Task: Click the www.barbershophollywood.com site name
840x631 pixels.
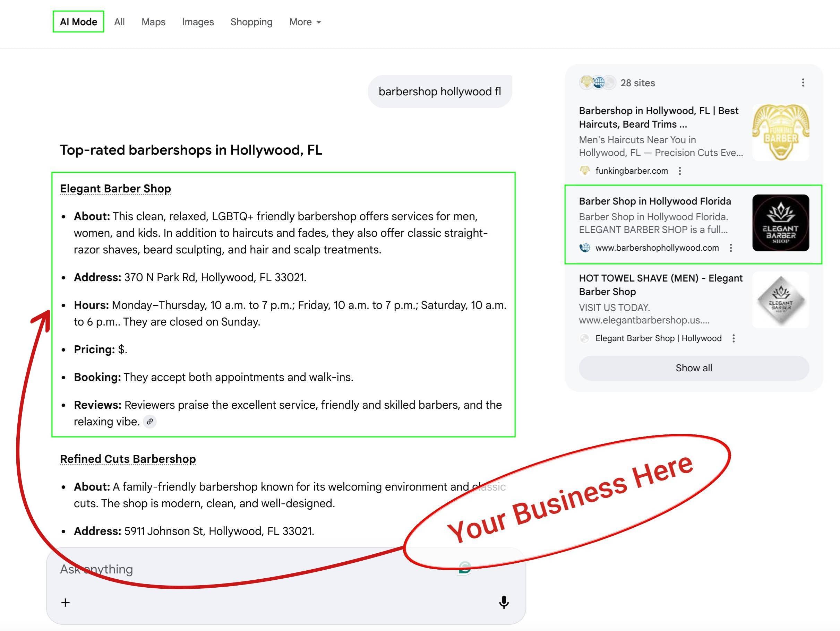Action: click(x=657, y=248)
